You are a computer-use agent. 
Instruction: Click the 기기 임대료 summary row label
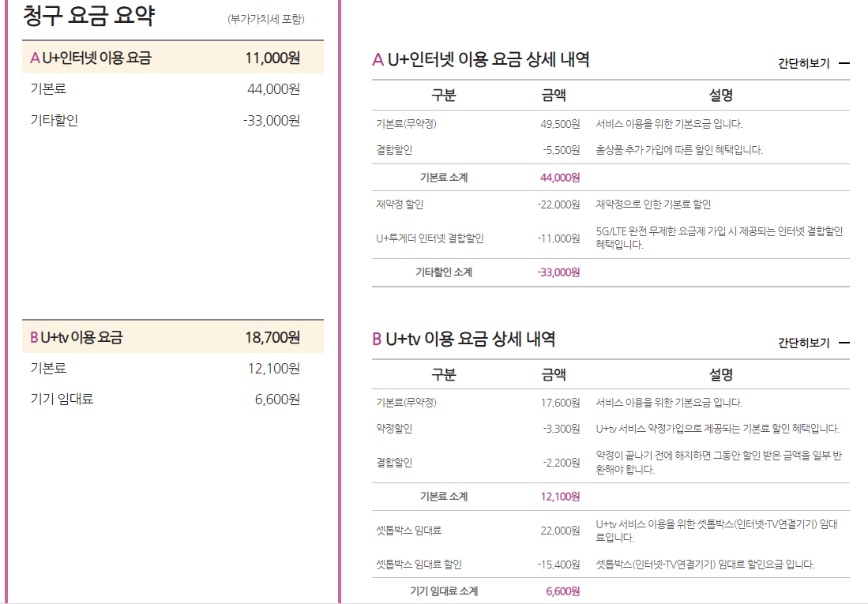pos(62,400)
